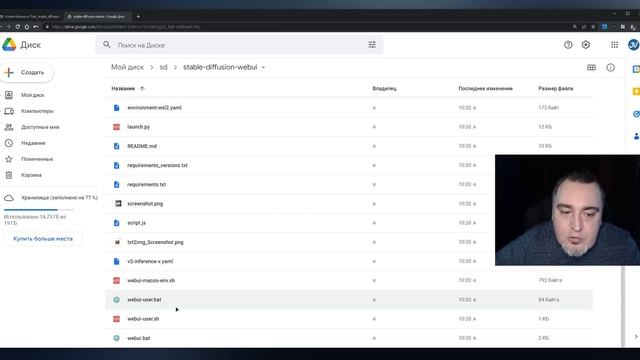Select launch.py file name
640x360 pixels.
click(x=138, y=127)
